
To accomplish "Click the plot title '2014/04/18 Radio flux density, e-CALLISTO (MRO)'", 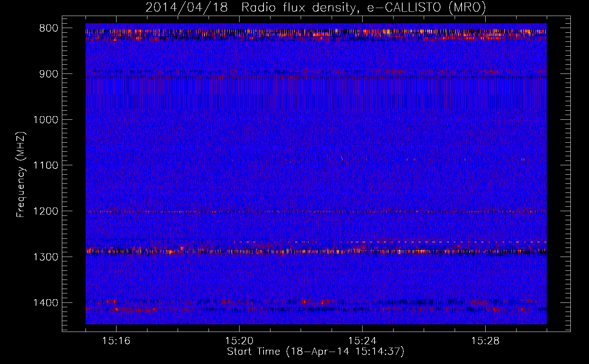I will (x=316, y=7).
